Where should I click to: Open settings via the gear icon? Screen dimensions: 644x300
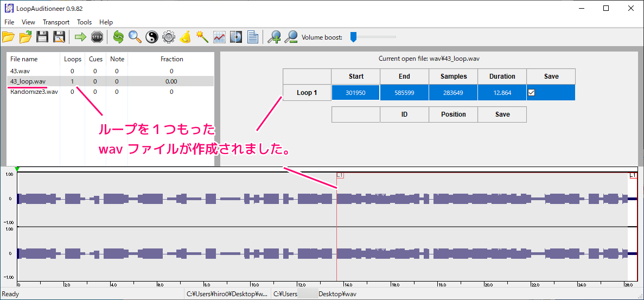point(169,37)
